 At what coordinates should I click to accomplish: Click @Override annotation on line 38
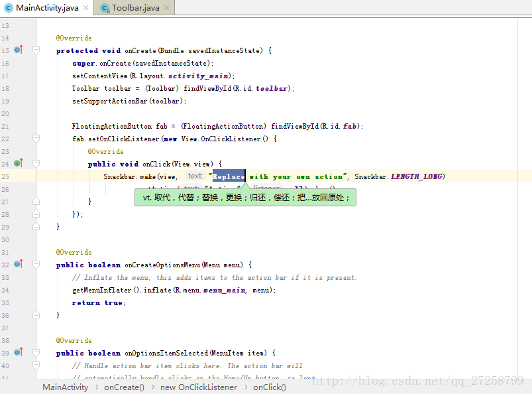(74, 341)
